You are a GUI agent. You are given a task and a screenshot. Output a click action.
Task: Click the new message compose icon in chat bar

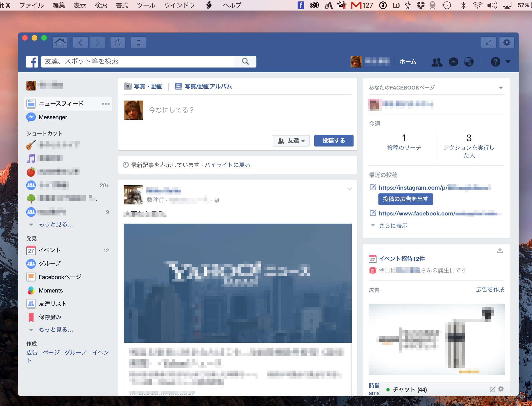pos(492,389)
